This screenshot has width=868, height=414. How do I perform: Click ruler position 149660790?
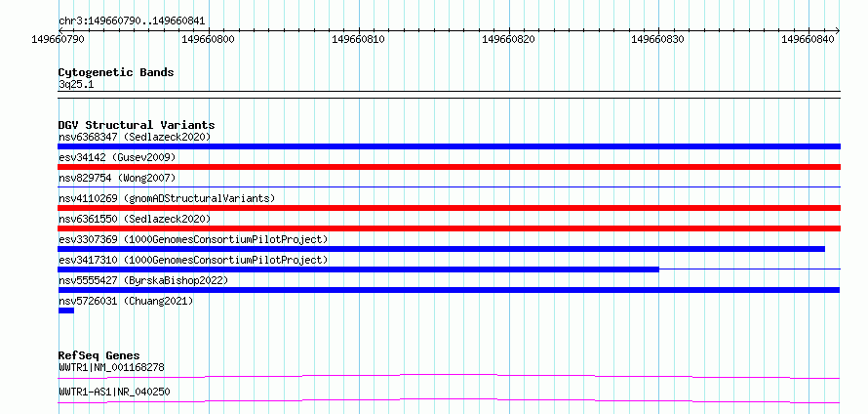[58, 39]
